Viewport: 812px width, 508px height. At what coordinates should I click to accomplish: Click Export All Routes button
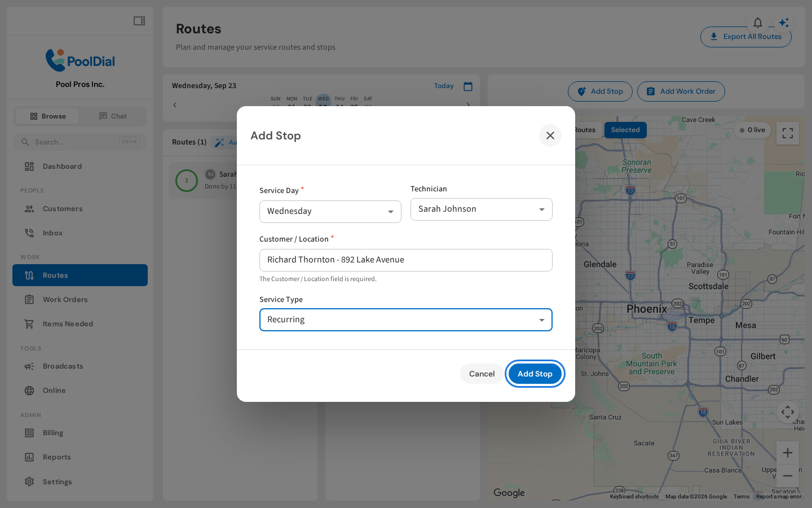click(746, 37)
